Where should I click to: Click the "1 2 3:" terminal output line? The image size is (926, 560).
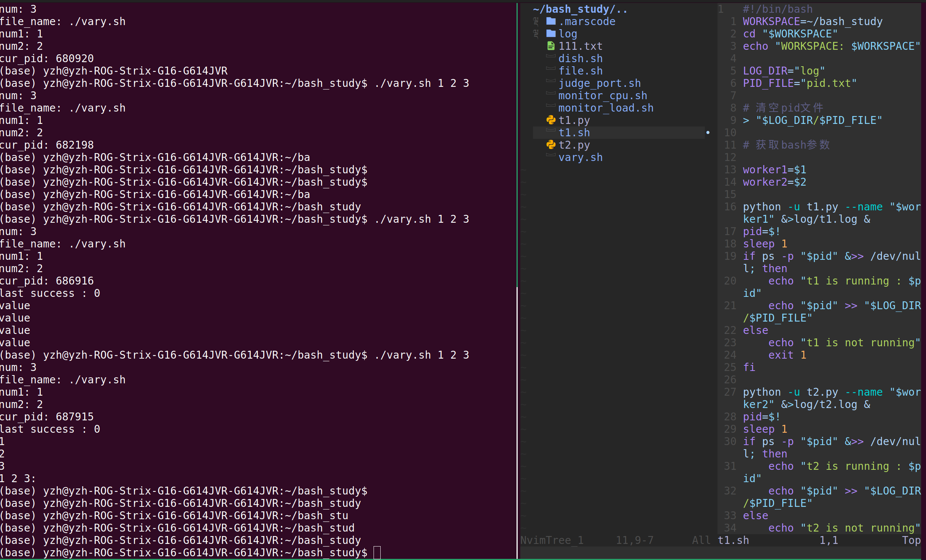tap(18, 479)
